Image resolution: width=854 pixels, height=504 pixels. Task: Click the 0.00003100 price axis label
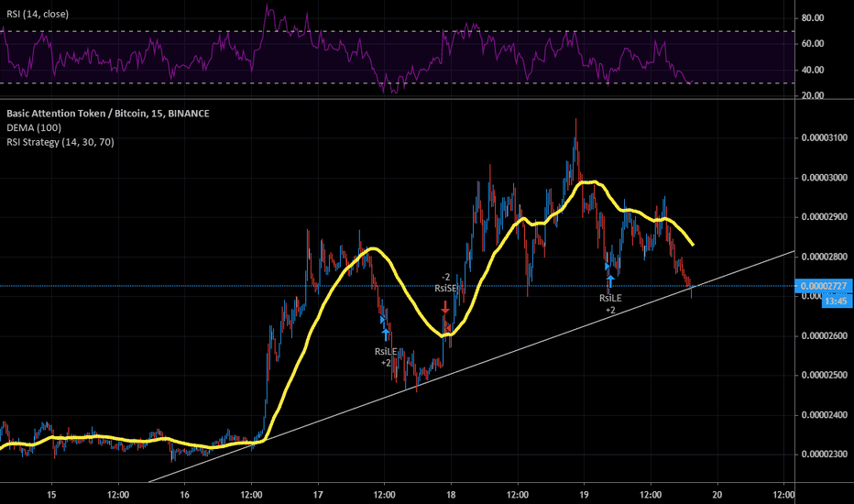824,137
